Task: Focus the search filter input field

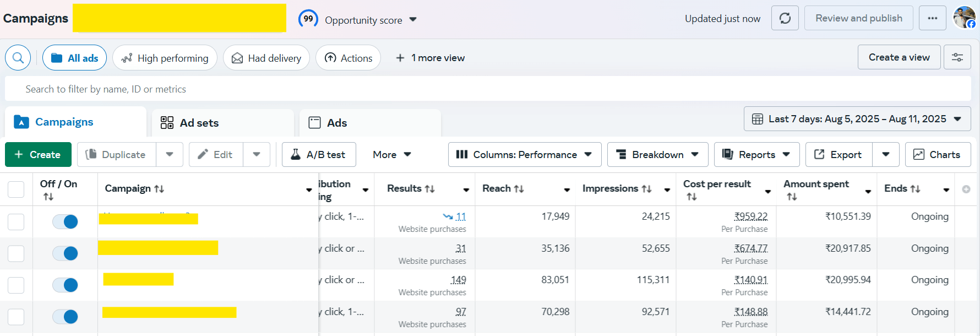Action: (488, 89)
